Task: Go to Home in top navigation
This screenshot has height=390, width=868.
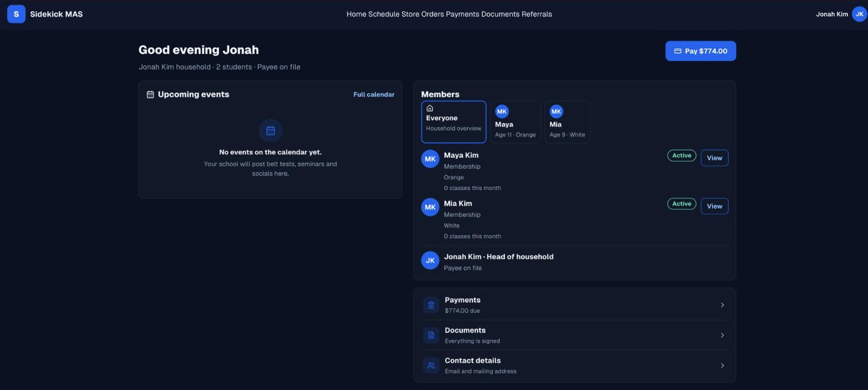Action: tap(356, 14)
